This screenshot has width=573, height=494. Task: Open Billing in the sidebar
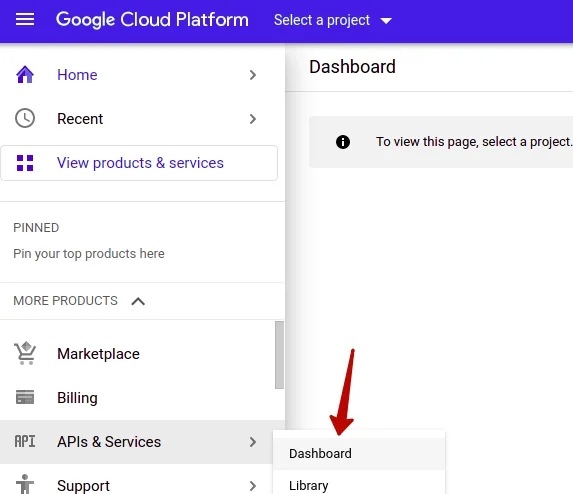click(x=137, y=398)
